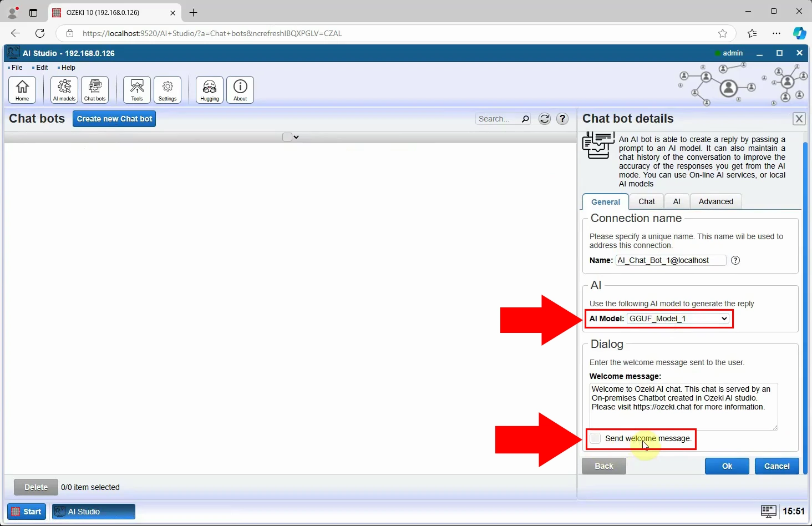Open browser tab actions icon
The height and width of the screenshot is (526, 812).
coord(33,12)
